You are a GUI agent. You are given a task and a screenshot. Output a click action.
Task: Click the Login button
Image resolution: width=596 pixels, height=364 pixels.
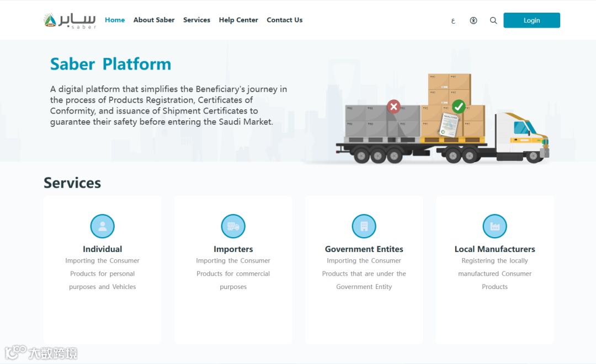click(532, 20)
